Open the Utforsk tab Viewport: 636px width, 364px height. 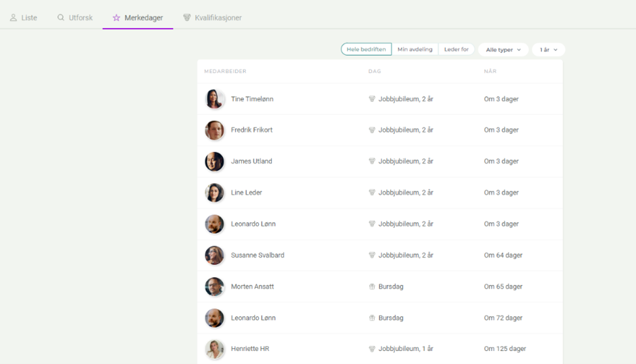80,18
